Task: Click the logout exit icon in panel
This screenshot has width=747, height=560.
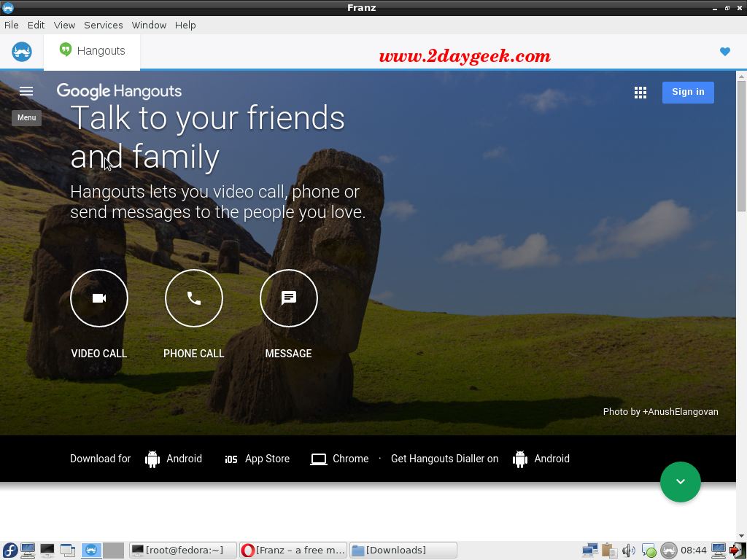Action: pos(737,551)
